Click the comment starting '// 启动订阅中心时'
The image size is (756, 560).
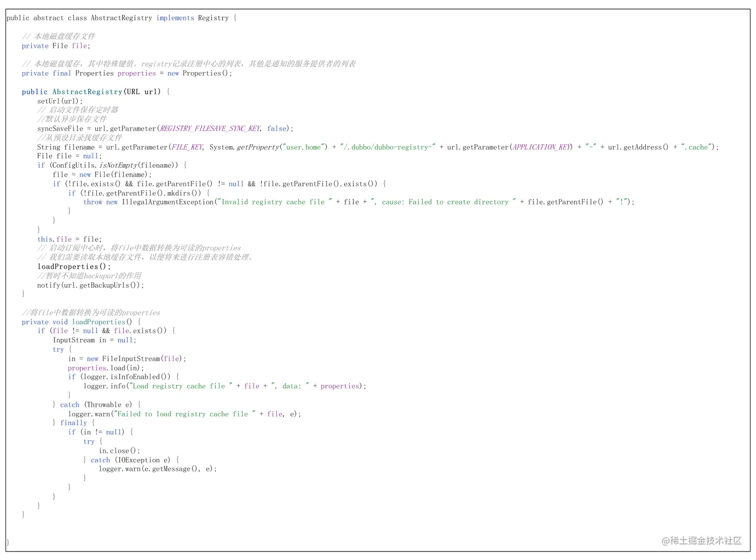click(139, 248)
